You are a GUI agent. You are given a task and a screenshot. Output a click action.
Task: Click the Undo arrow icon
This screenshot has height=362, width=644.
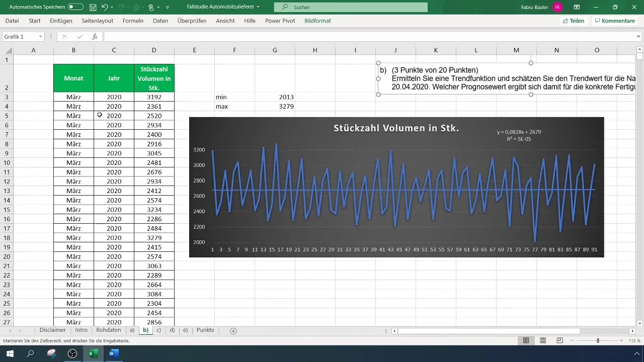tap(105, 8)
